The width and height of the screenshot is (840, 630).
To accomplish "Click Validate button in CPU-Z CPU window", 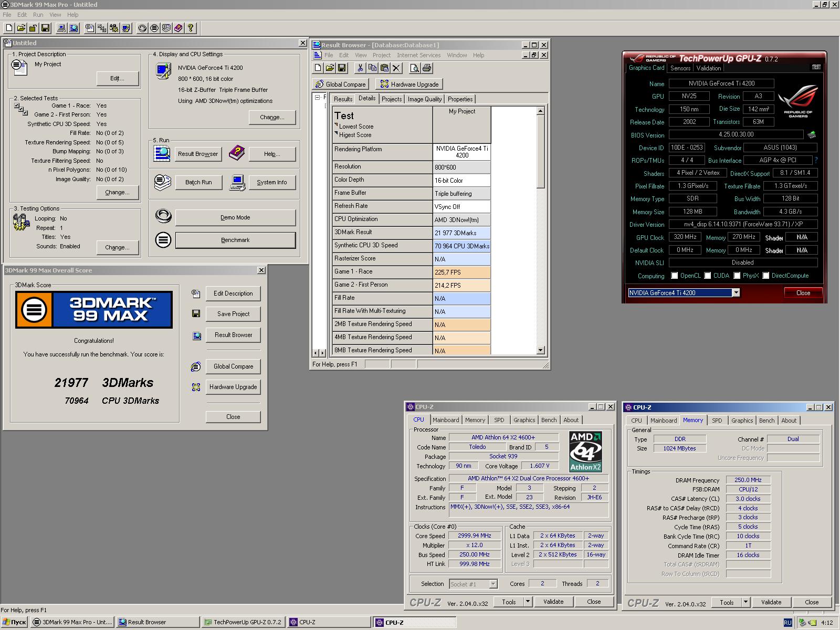I will [x=553, y=602].
